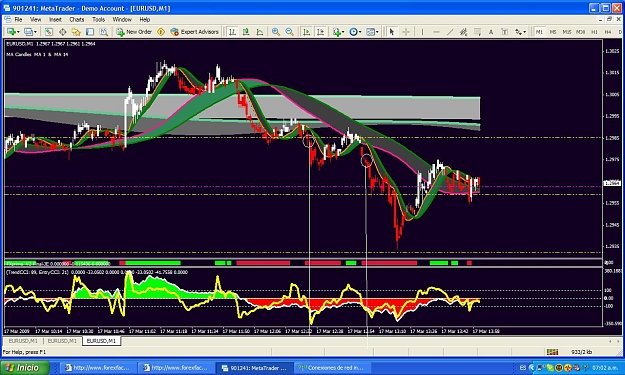Switch chart to Line Chart mode

260,32
